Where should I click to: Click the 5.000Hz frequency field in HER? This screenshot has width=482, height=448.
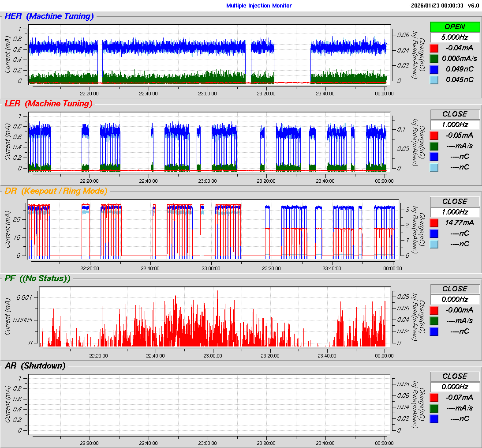pyautogui.click(x=455, y=38)
